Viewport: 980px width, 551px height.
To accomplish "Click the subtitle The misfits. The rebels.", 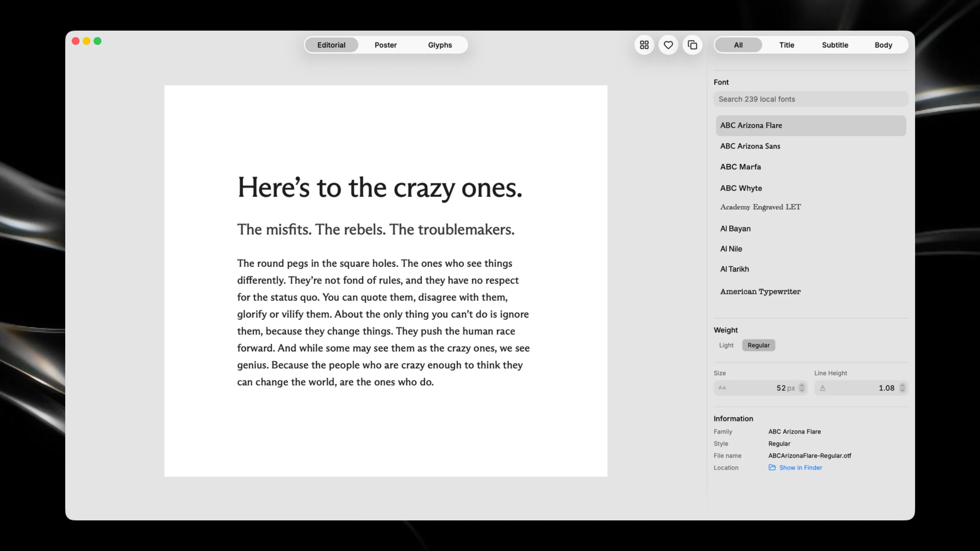I will pyautogui.click(x=375, y=229).
